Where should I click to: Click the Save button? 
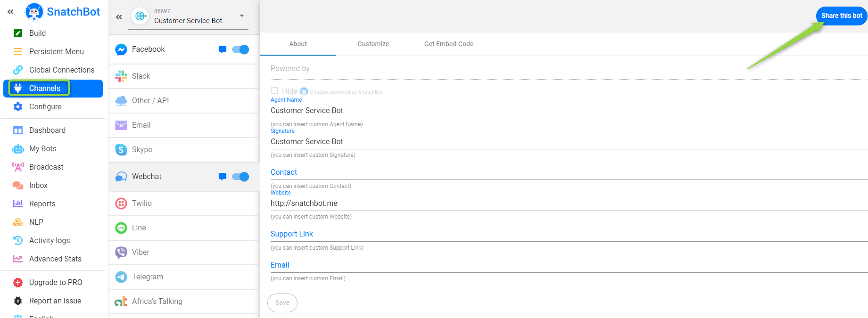282,302
